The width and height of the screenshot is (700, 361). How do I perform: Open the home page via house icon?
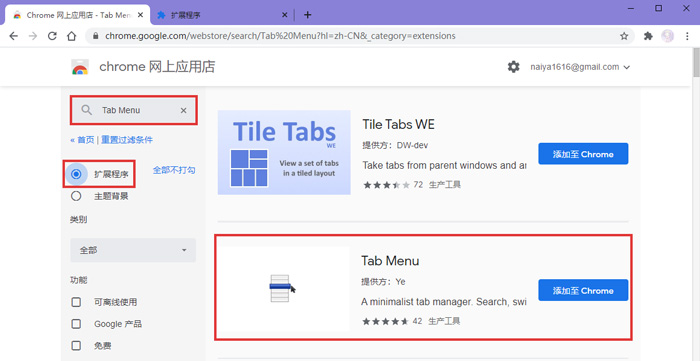[x=71, y=36]
